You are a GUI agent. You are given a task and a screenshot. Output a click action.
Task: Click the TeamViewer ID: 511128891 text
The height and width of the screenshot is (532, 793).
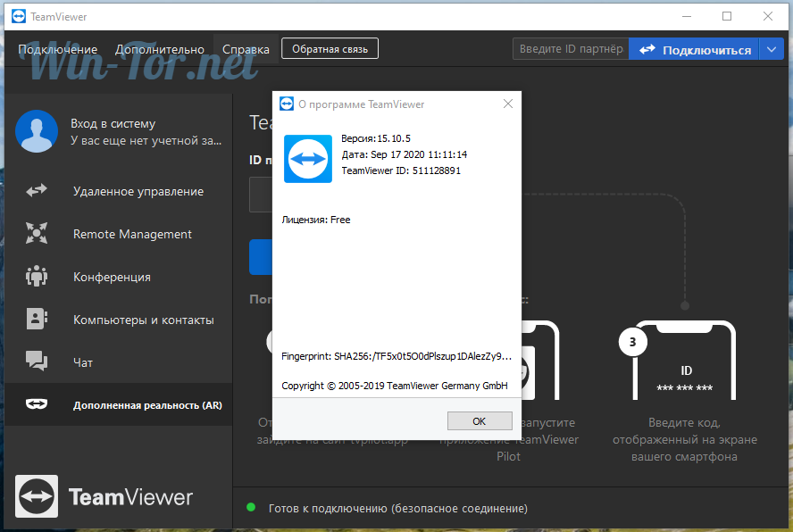pyautogui.click(x=401, y=170)
